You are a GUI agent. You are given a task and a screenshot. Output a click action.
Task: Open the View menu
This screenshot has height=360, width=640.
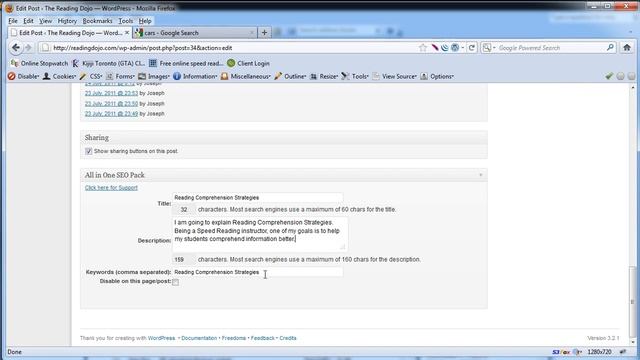45,21
